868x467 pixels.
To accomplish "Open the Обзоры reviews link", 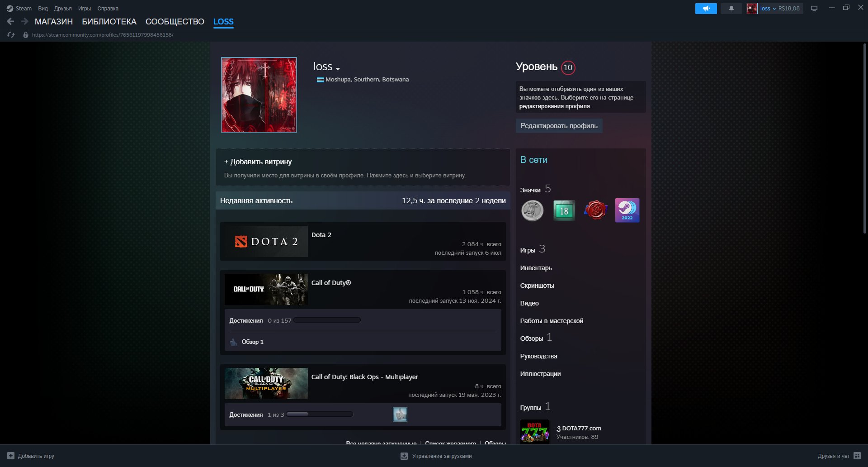I will [532, 338].
